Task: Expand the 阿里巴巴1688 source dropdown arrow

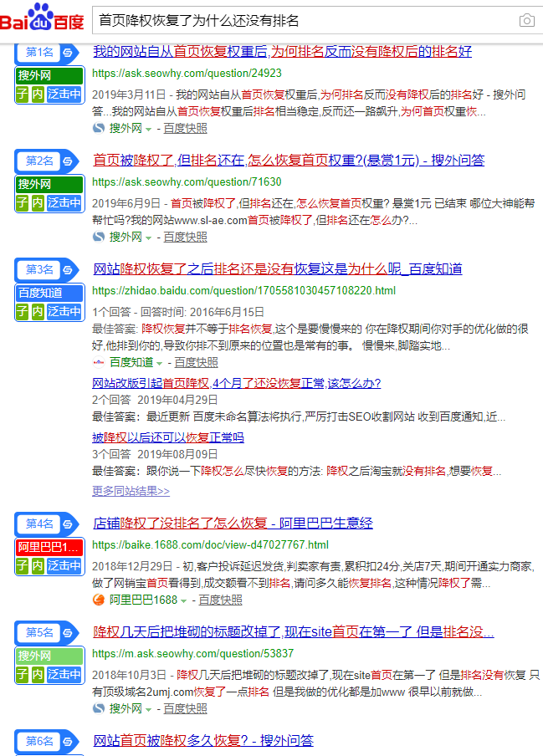Action: 183,600
